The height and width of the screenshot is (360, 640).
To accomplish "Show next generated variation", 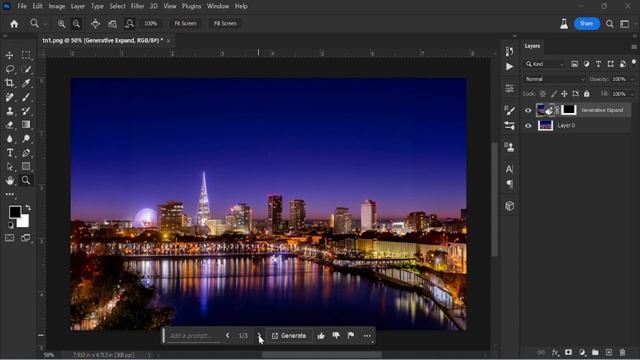I will click(259, 336).
